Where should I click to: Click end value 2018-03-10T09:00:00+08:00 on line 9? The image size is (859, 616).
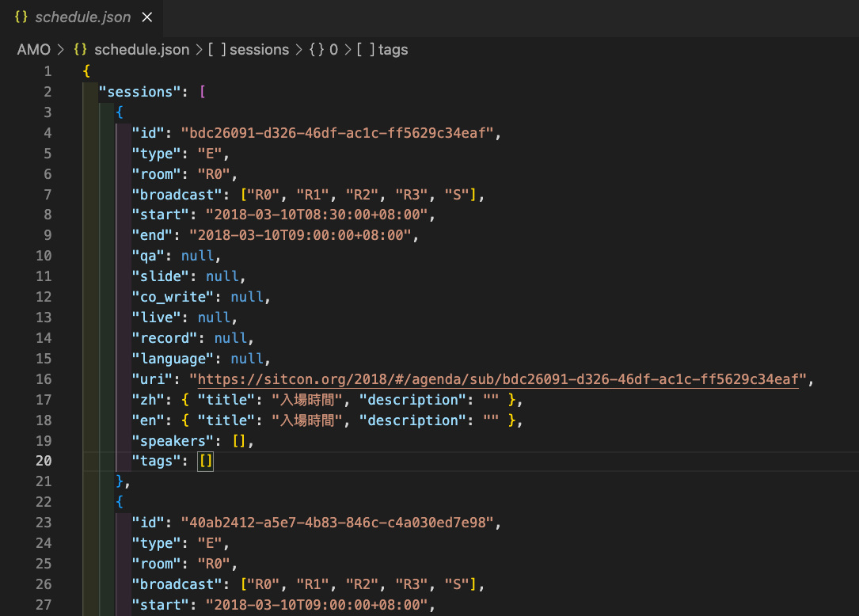tap(300, 236)
